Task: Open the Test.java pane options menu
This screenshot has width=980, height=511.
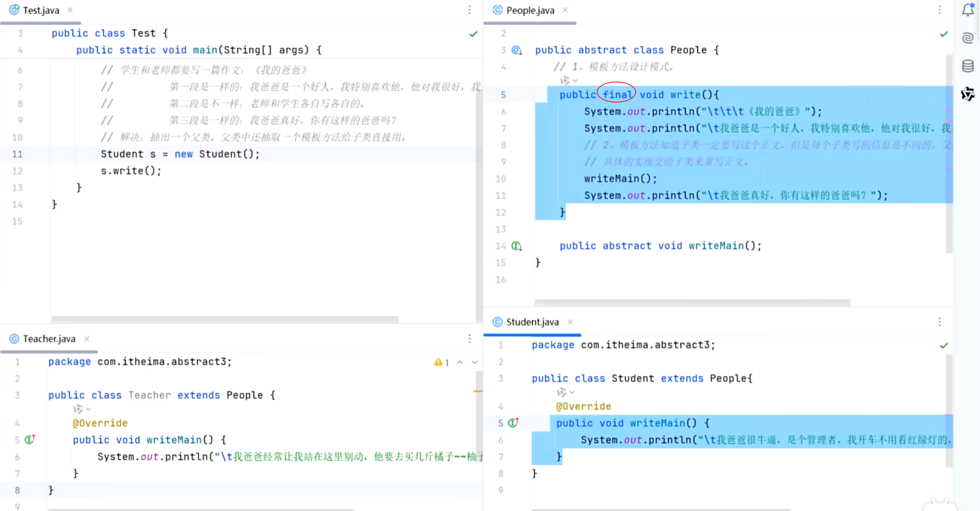Action: pyautogui.click(x=469, y=10)
